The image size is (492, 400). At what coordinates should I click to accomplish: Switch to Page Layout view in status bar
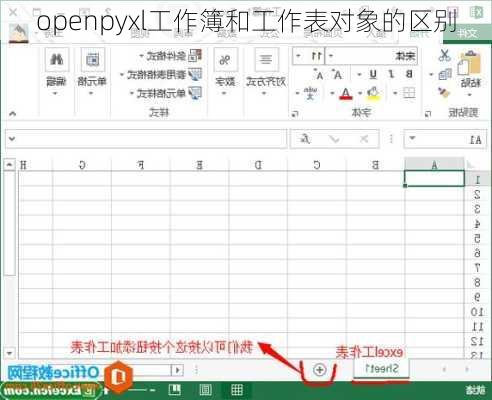[205, 389]
